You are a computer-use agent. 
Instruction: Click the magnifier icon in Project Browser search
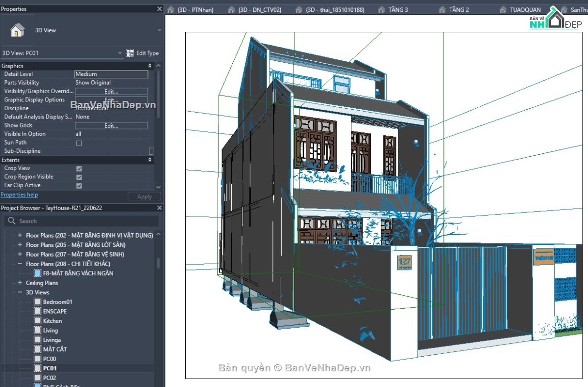pos(11,220)
